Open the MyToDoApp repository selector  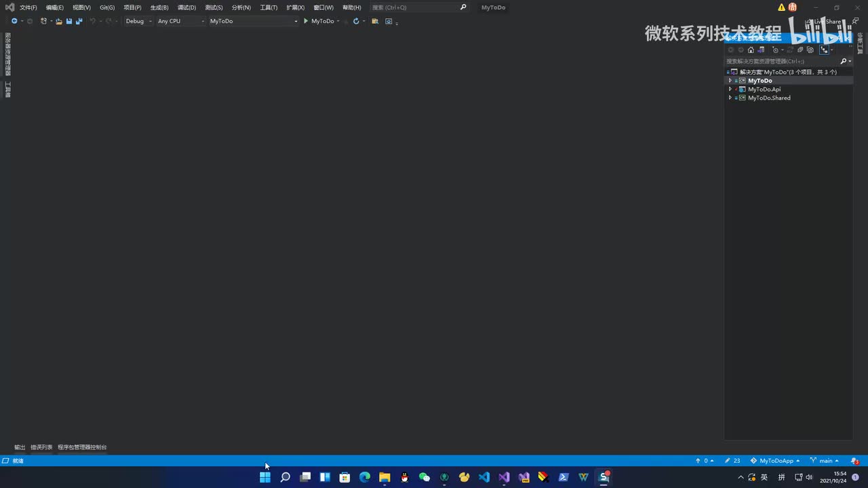point(775,461)
